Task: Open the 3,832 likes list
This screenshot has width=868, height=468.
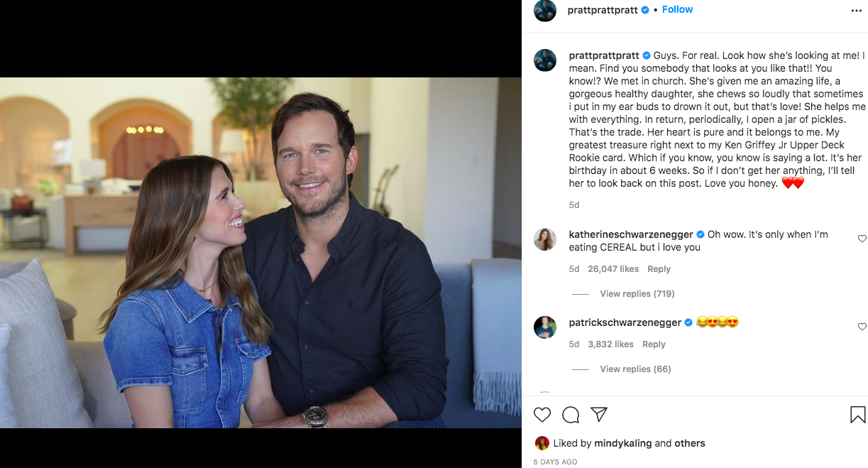Action: pos(610,344)
